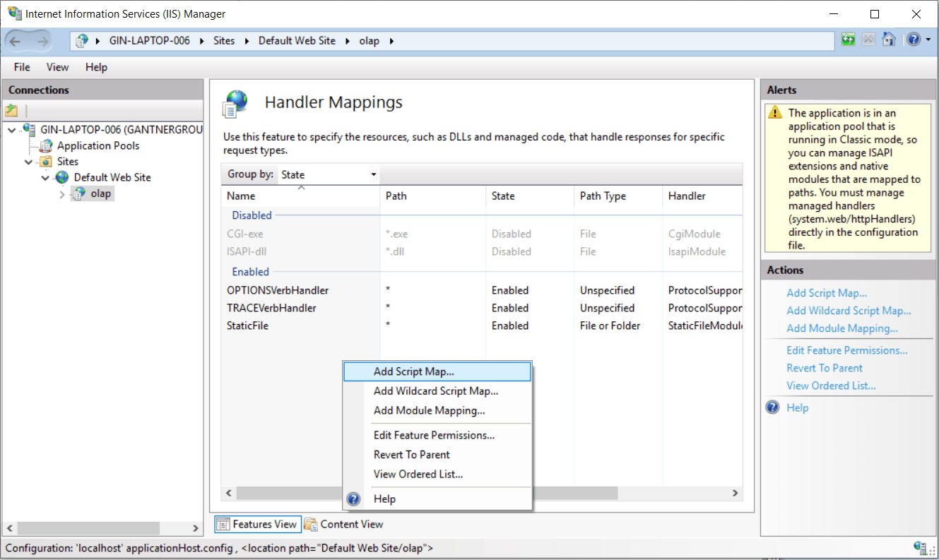Click the handler list horizontal scrollbar
939x560 pixels.
pos(483,493)
